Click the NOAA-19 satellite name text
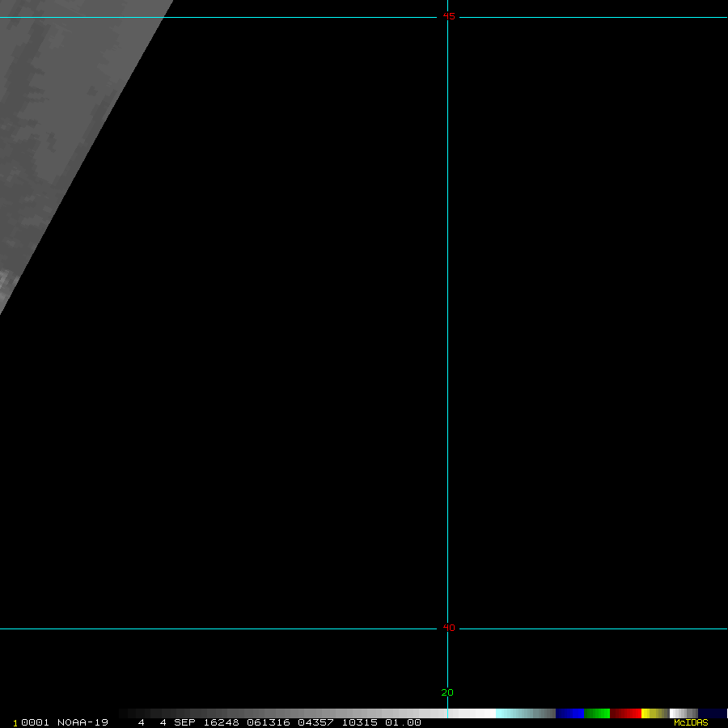This screenshot has width=728, height=728. [x=83, y=722]
